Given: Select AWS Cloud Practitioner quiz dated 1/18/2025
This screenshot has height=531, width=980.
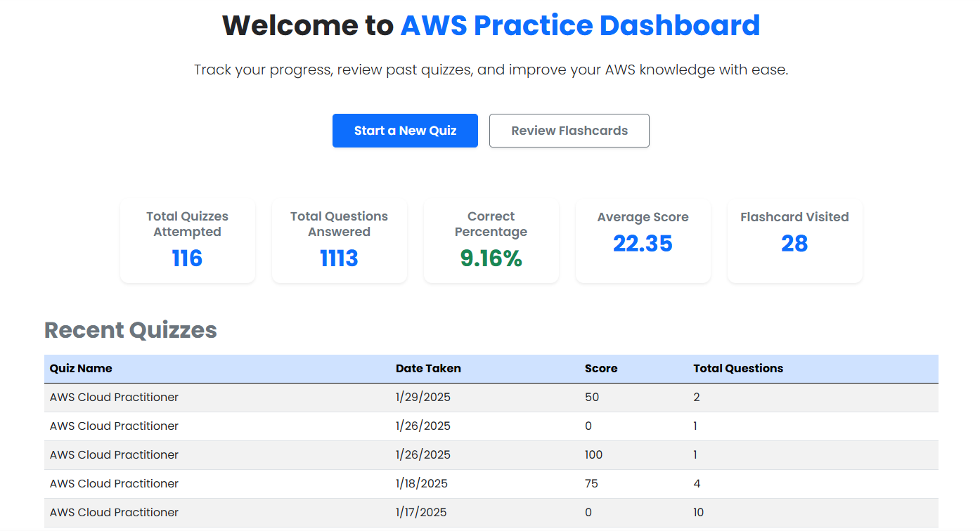Looking at the screenshot, I should [x=491, y=484].
